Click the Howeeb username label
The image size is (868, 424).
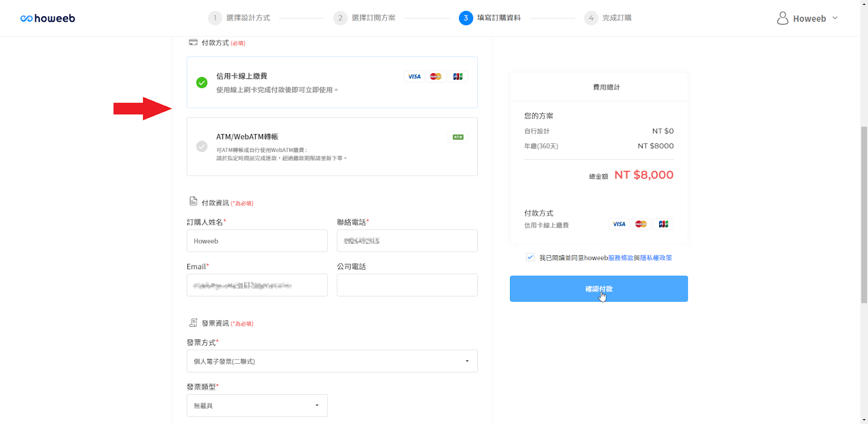[809, 18]
